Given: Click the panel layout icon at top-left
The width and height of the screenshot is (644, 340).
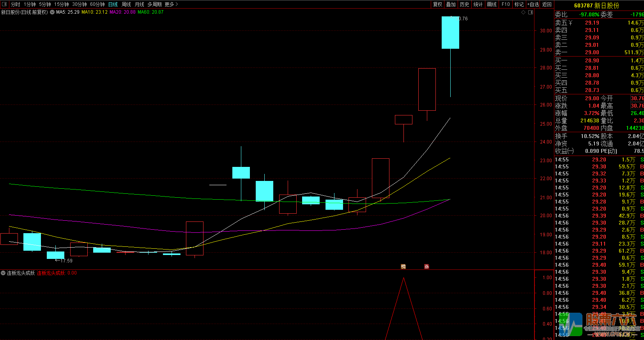Looking at the screenshot, I should click(x=4, y=4).
